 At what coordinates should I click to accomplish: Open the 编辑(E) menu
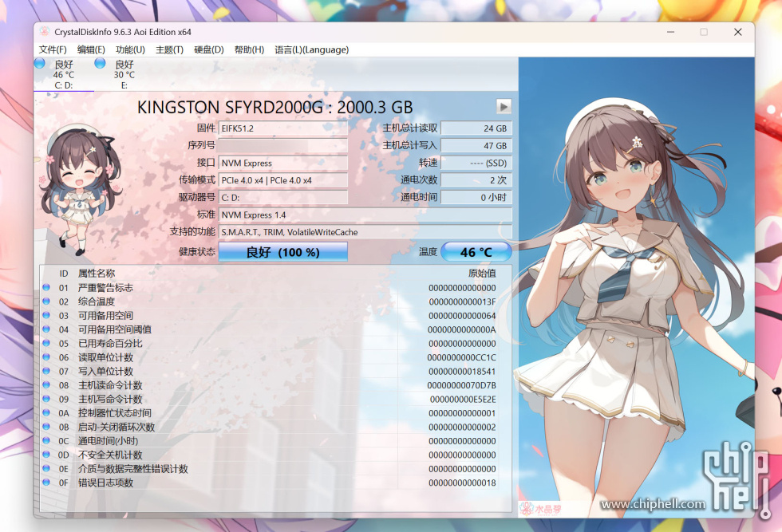point(91,50)
